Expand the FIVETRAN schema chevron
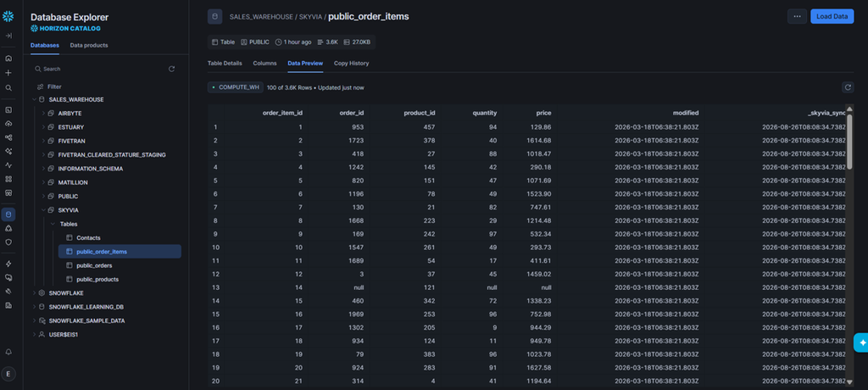The width and height of the screenshot is (868, 390). tap(44, 141)
